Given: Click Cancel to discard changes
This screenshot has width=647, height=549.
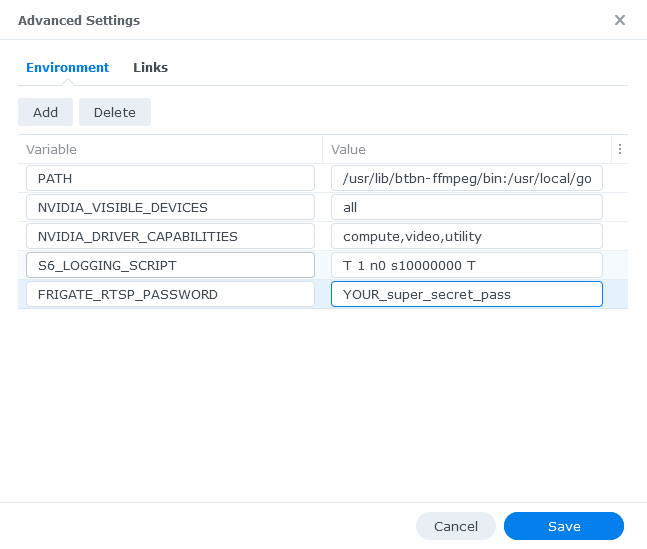Looking at the screenshot, I should pos(456,526).
